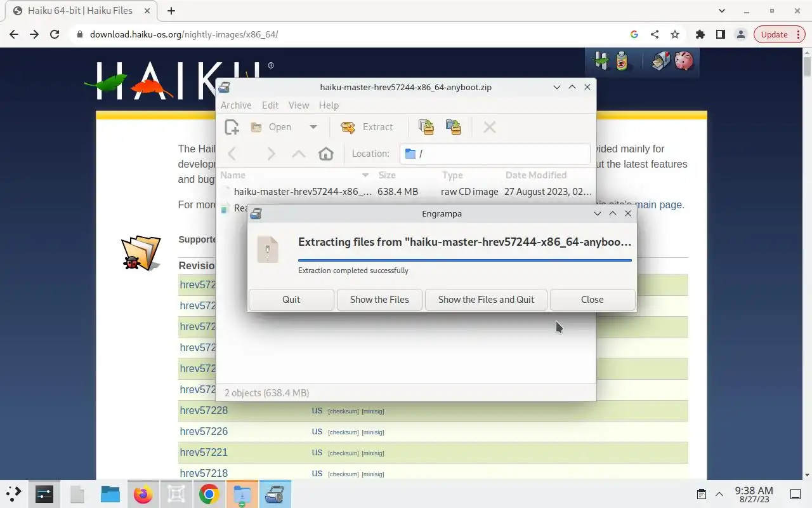
Task: Expand the Open recent dropdown arrow
Action: [x=313, y=127]
